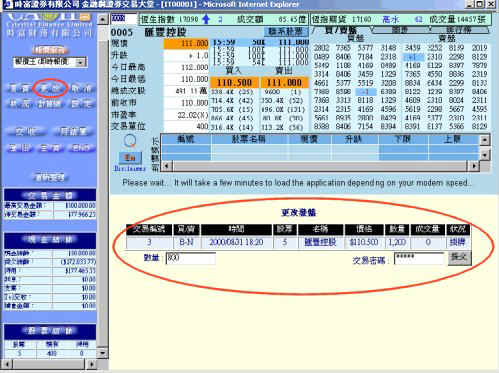Click the circular refresh icon under the quote labels
This screenshot has height=373, width=499.
point(130,141)
